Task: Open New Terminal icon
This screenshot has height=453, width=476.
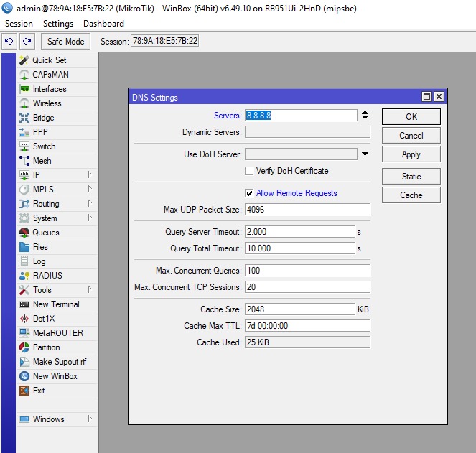Action: point(24,304)
